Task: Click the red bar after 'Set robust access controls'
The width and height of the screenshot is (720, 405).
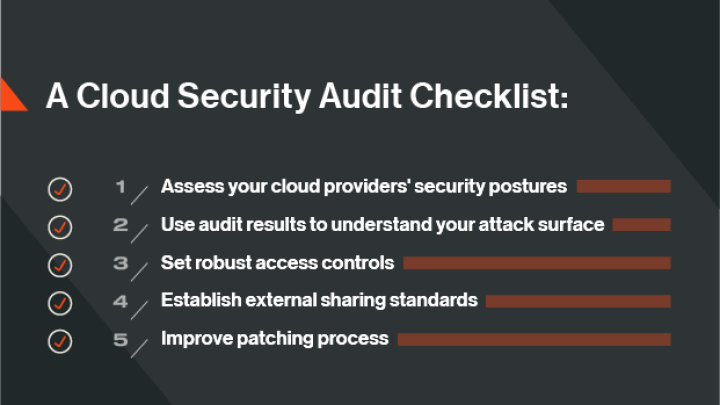Action: tap(537, 263)
